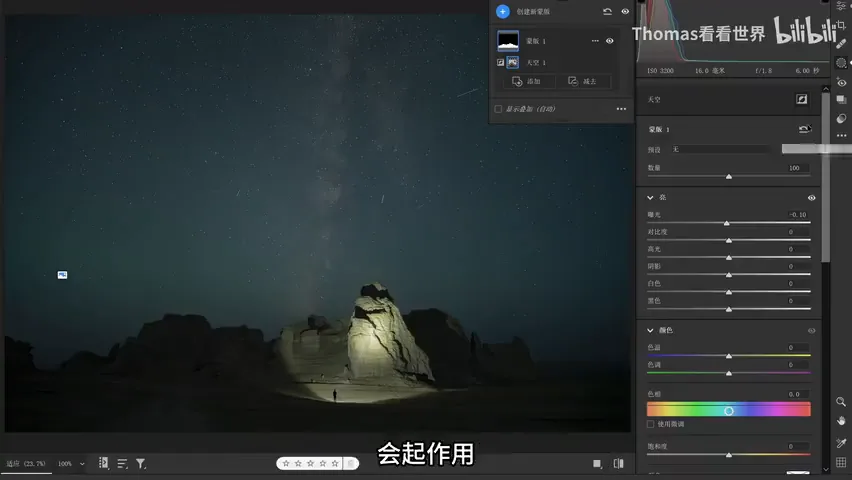Viewport: 852px width, 480px height.
Task: Click the sky mask pin on the photo
Action: point(62,275)
